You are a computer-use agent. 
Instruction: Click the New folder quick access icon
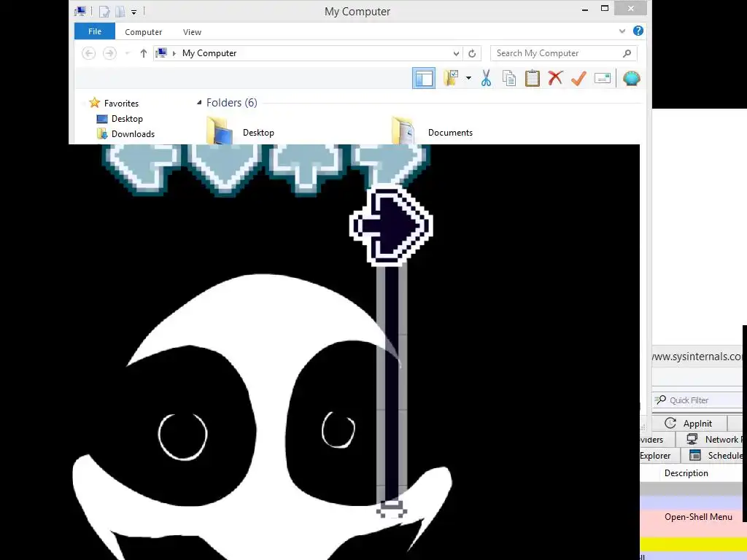(x=120, y=12)
